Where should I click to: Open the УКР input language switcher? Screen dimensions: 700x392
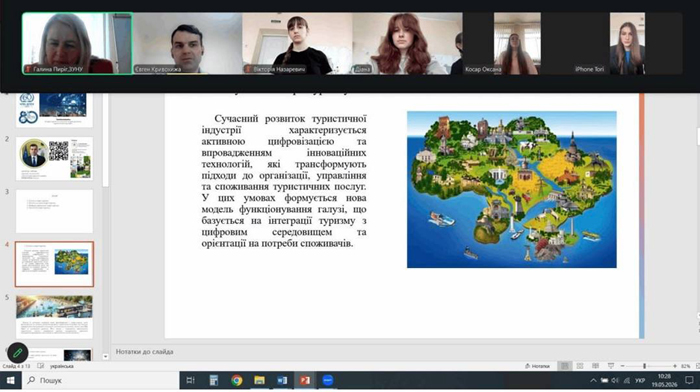640,380
